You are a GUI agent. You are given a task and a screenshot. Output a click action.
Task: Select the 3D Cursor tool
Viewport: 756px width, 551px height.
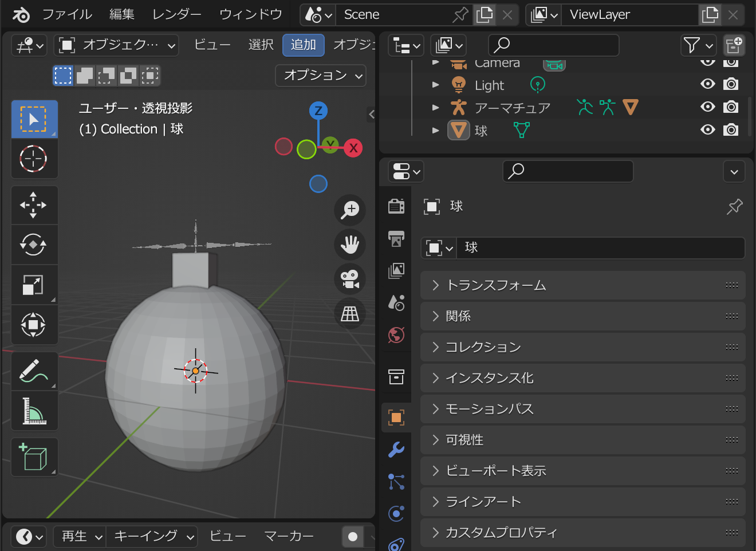(34, 159)
